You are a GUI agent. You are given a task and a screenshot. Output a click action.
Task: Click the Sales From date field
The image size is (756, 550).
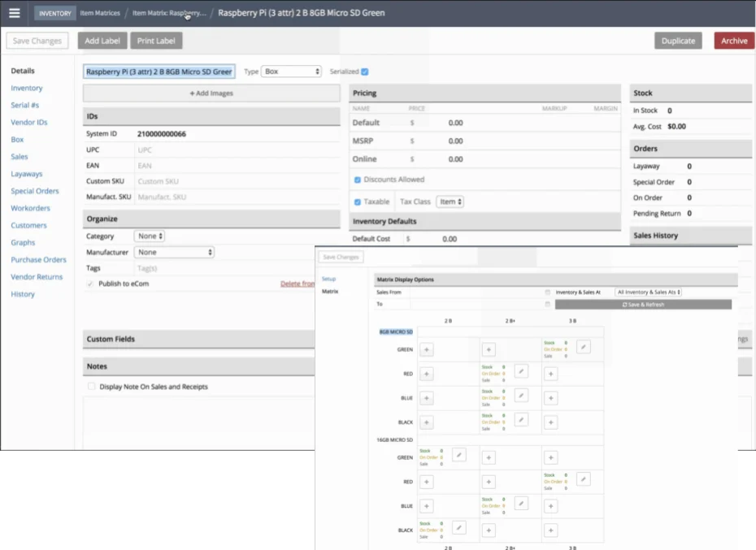pos(480,292)
